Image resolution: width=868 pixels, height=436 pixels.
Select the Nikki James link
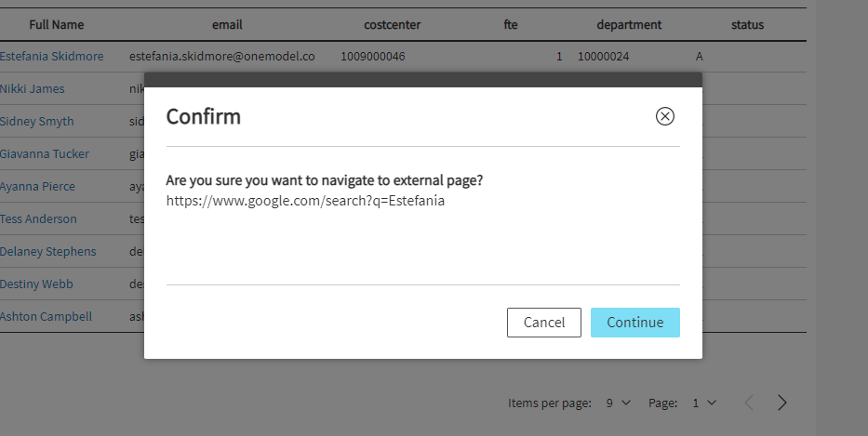(33, 88)
